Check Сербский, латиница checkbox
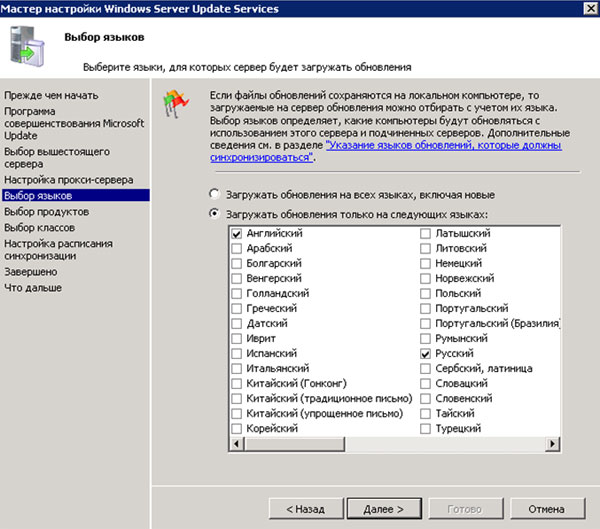 425,369
